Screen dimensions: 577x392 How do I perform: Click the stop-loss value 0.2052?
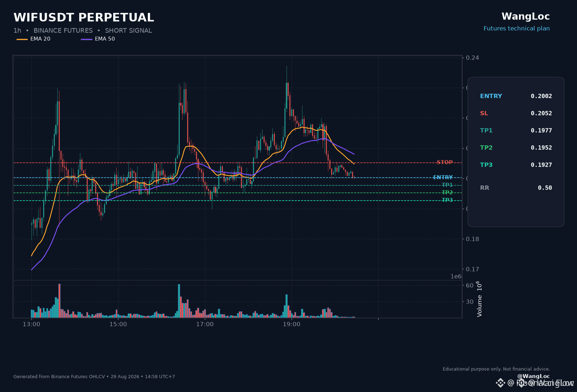click(541, 114)
